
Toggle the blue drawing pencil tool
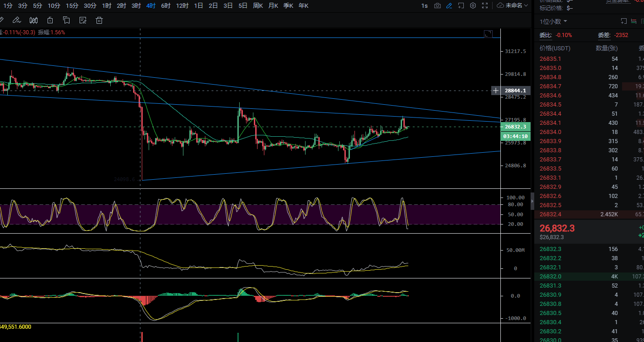pos(449,5)
